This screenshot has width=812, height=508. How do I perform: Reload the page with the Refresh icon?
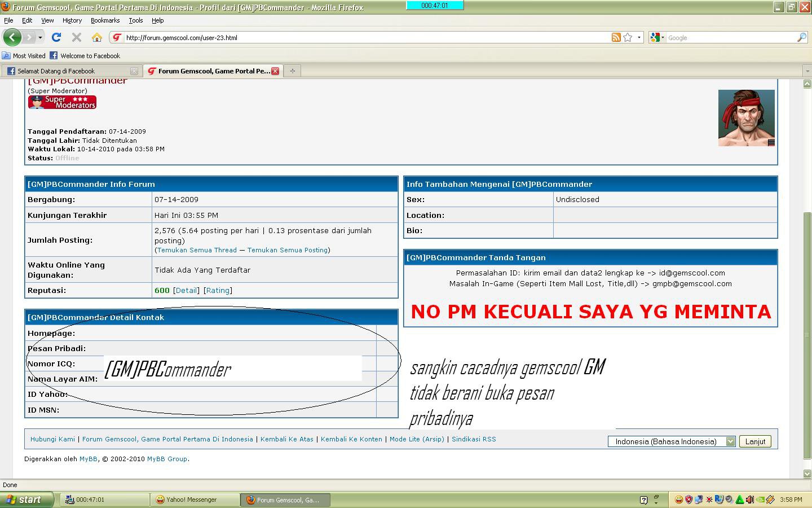point(56,37)
